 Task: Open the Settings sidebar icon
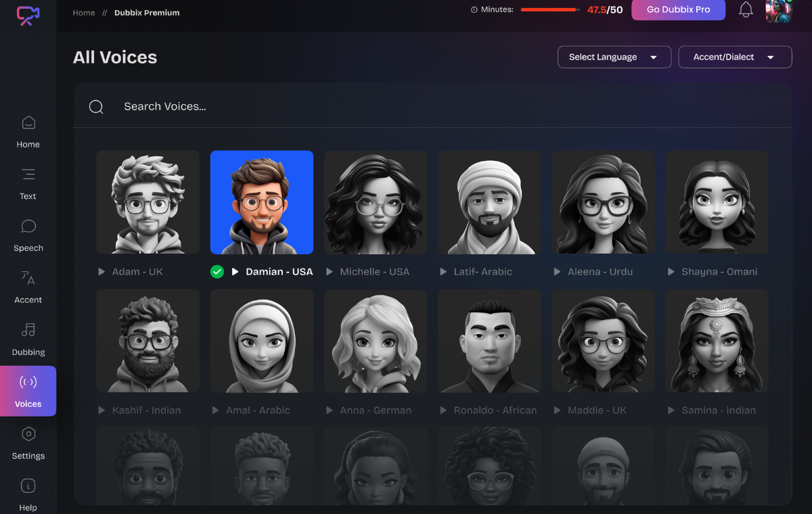pos(28,434)
